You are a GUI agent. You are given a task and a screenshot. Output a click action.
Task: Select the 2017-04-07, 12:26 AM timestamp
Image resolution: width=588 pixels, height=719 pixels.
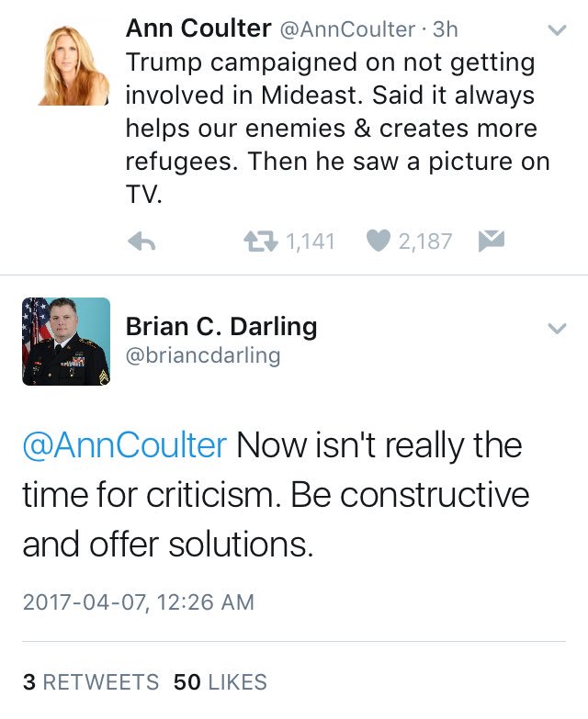coord(138,602)
